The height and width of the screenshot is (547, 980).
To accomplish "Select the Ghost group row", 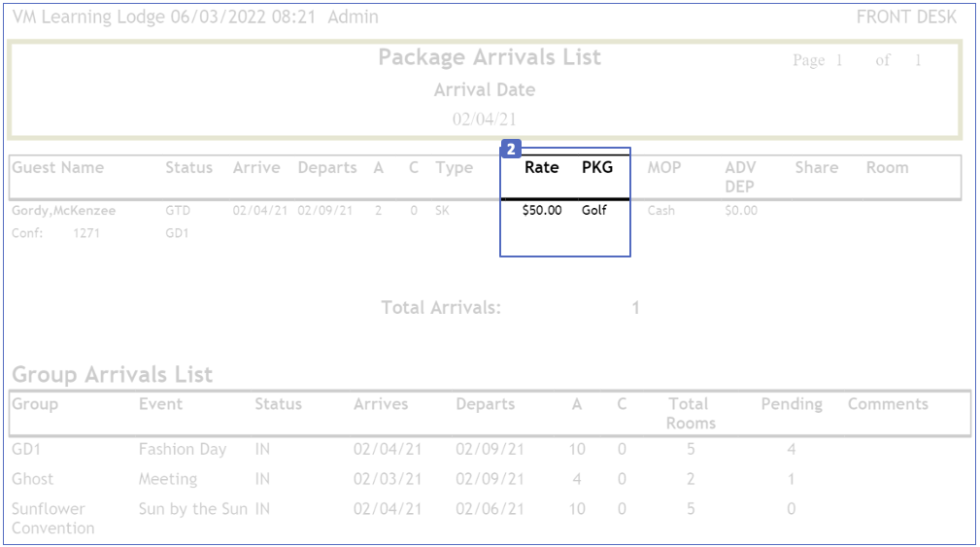I will click(33, 479).
